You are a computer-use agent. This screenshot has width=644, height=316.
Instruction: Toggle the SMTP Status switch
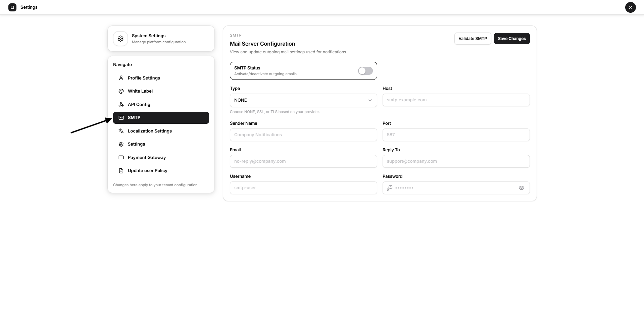pyautogui.click(x=365, y=71)
